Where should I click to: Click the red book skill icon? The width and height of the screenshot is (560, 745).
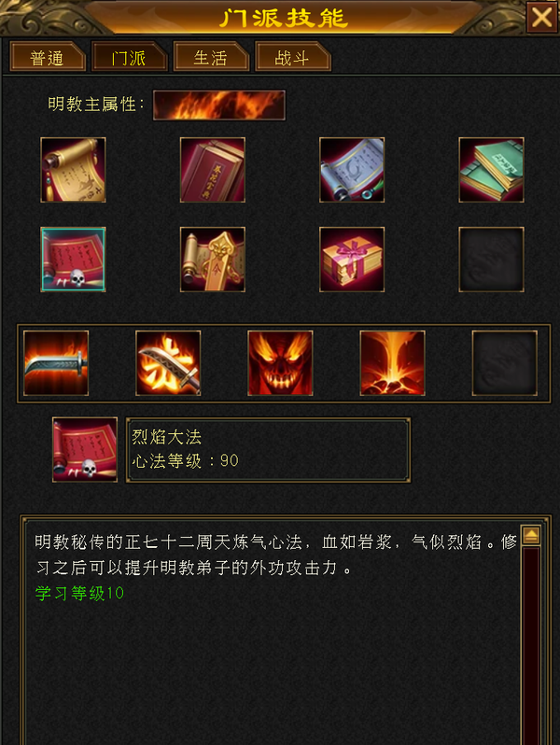tap(213, 170)
